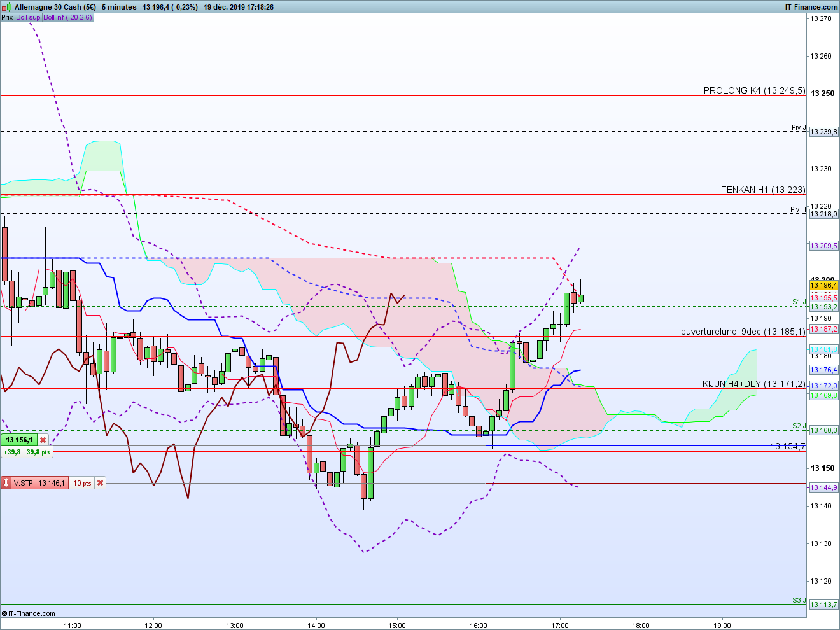Click the Piv J pivot label
The image size is (840, 630).
coord(799,128)
